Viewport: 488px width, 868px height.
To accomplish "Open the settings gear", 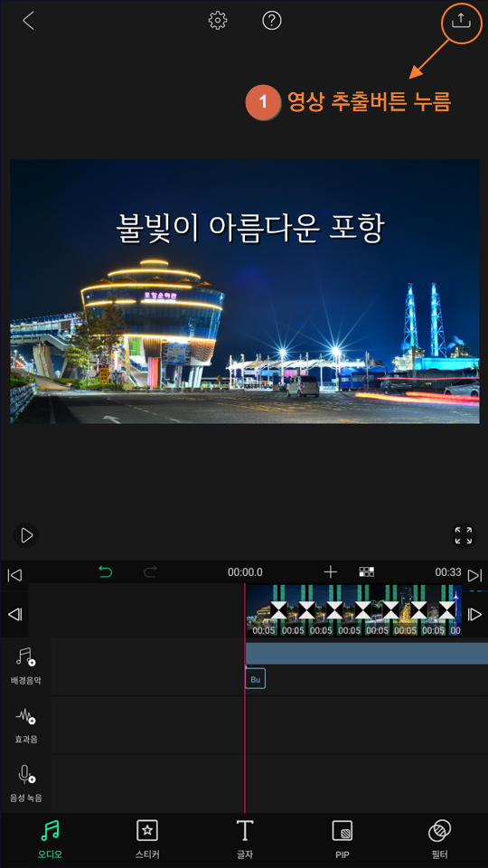I will (218, 21).
